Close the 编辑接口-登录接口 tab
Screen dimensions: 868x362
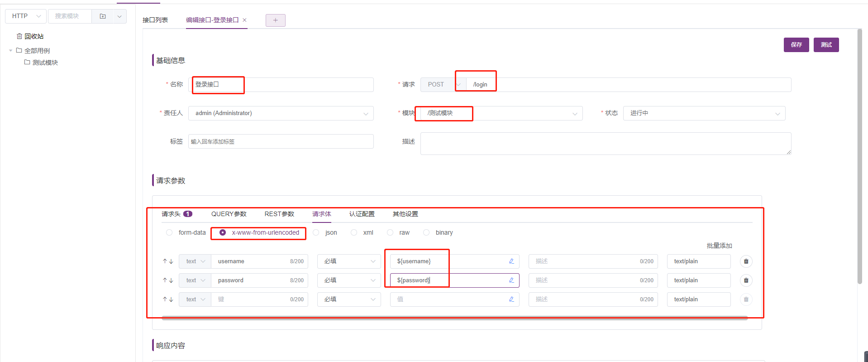[x=244, y=20]
